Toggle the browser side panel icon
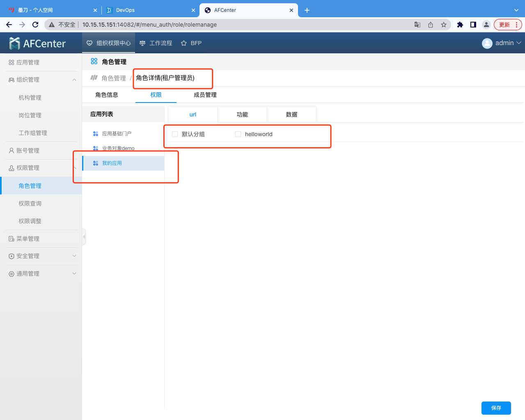525x420 pixels. coord(473,25)
